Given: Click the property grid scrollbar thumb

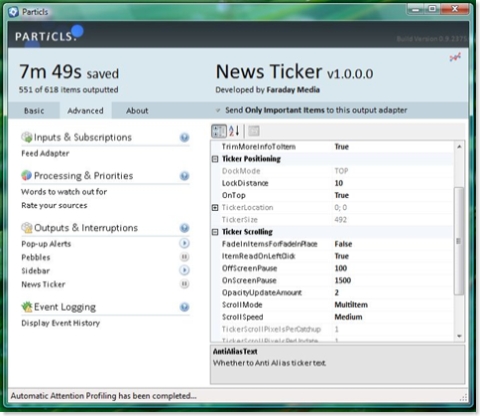Looking at the screenshot, I should tap(459, 241).
